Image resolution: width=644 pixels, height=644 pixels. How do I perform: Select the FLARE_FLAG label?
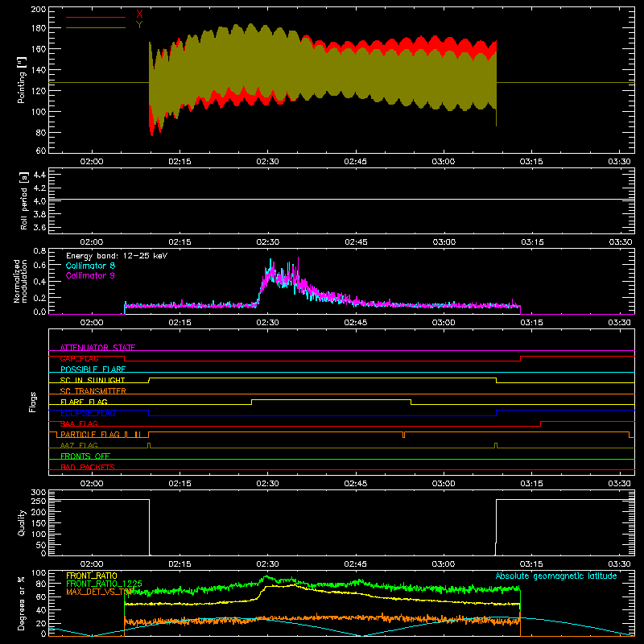coord(84,402)
